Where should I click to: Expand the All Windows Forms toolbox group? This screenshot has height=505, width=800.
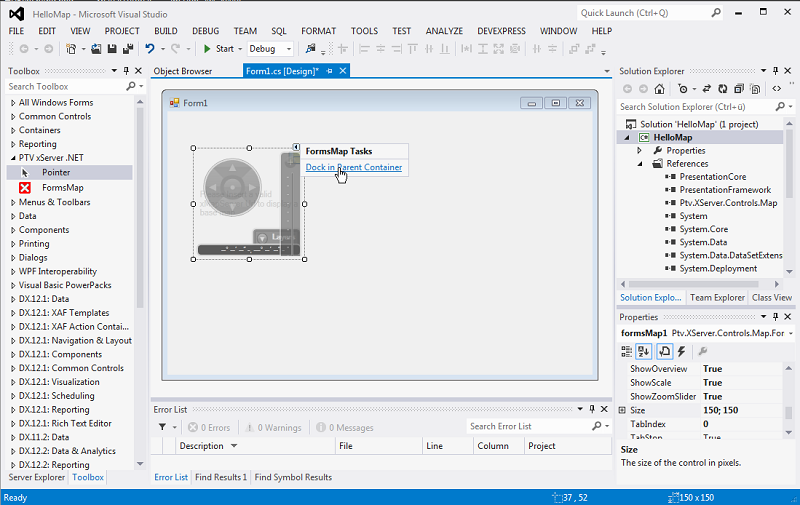(x=13, y=103)
